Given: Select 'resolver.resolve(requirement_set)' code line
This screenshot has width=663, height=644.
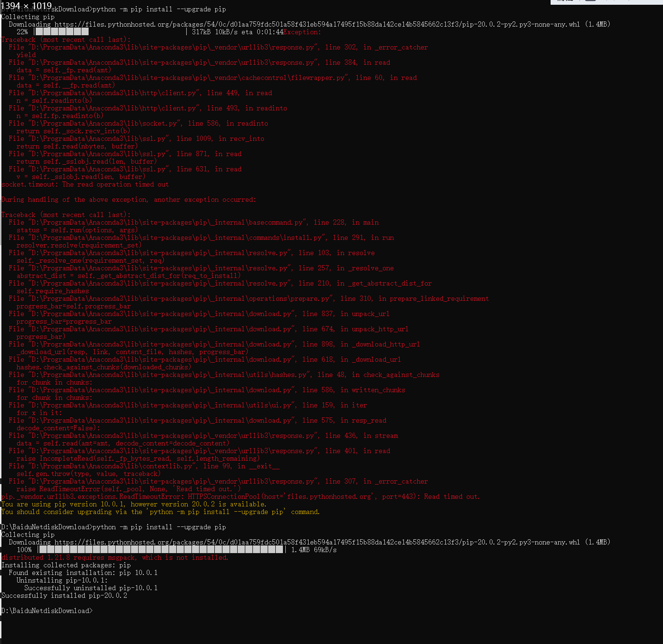Looking at the screenshot, I should (79, 245).
